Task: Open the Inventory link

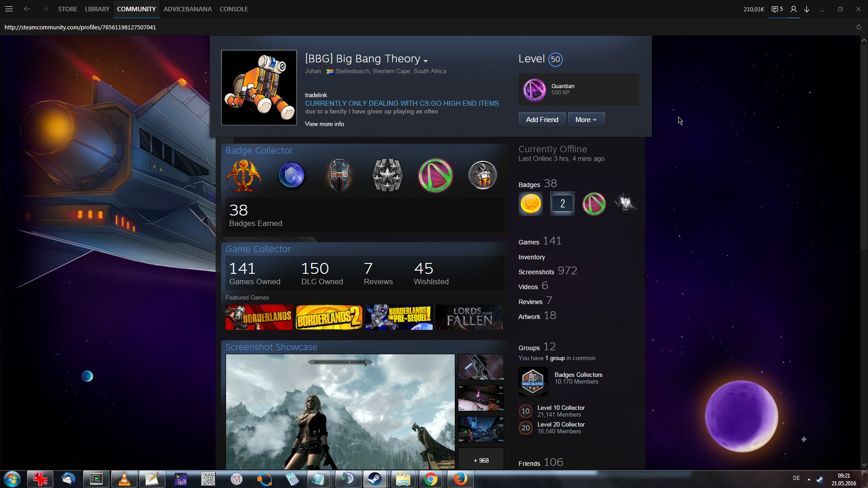Action: tap(532, 257)
